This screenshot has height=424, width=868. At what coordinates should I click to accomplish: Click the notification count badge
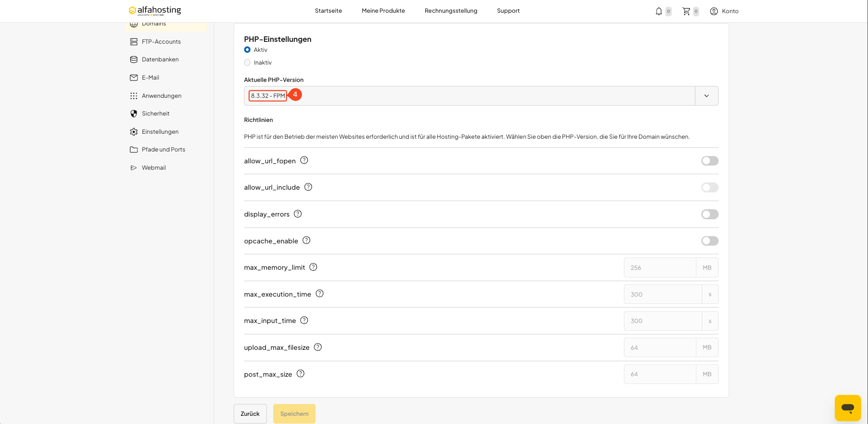tap(668, 11)
